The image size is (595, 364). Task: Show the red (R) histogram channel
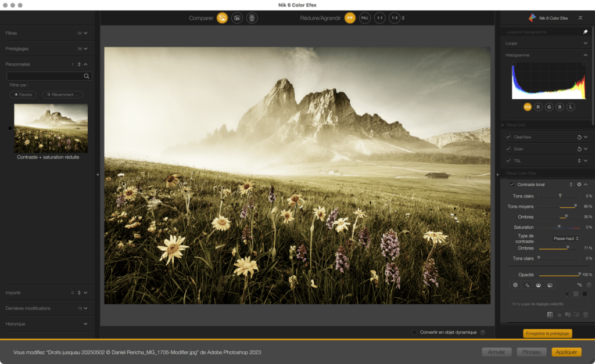[x=538, y=107]
